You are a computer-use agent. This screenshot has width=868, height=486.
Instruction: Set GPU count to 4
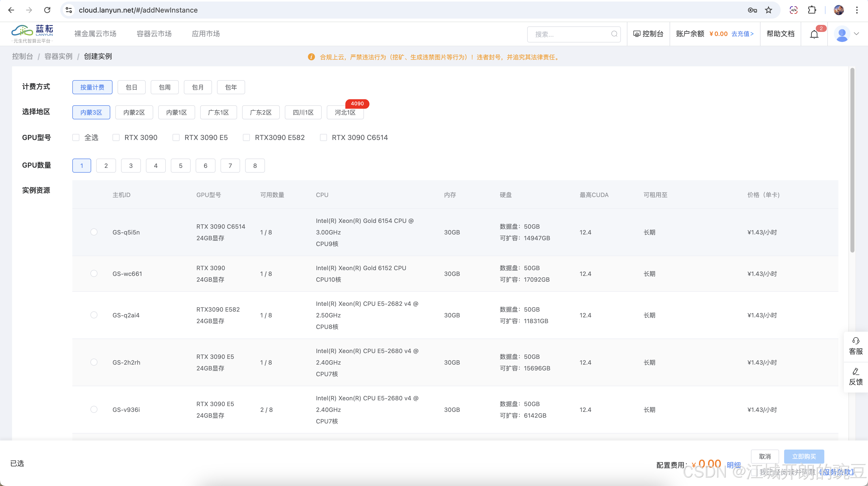tap(156, 166)
